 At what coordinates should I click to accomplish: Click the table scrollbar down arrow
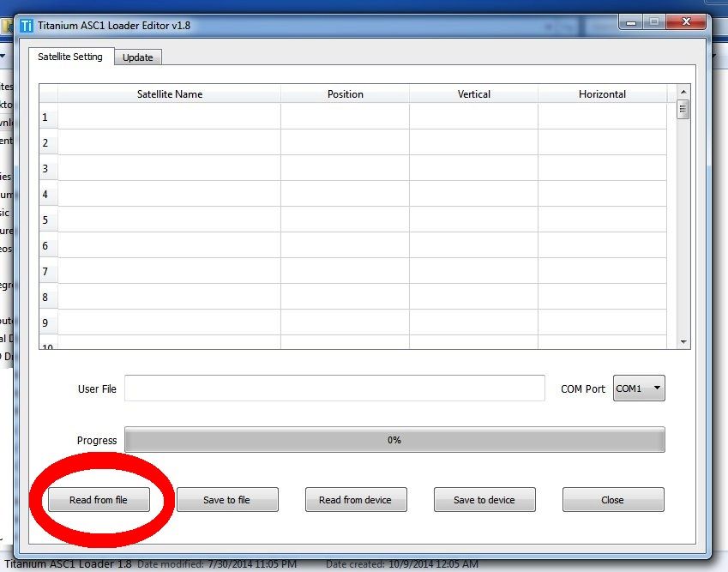pos(683,342)
